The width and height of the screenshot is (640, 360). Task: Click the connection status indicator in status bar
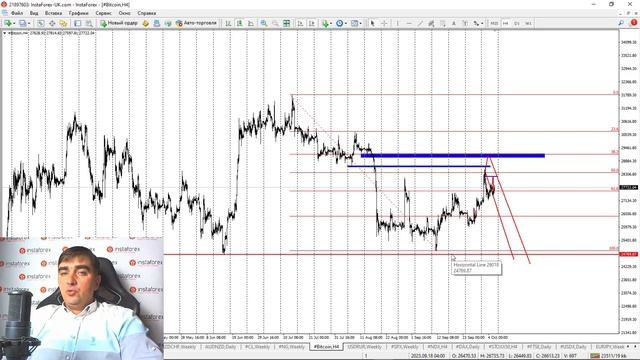(x=607, y=356)
